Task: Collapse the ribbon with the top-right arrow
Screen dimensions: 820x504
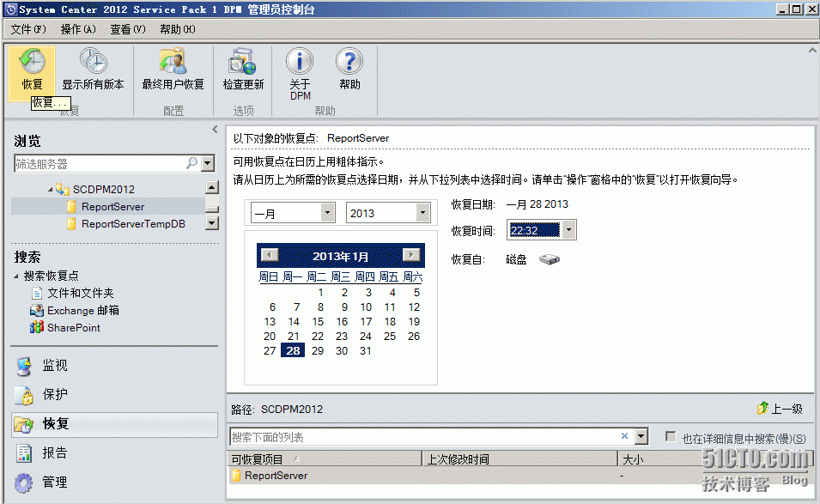Action: tap(812, 51)
